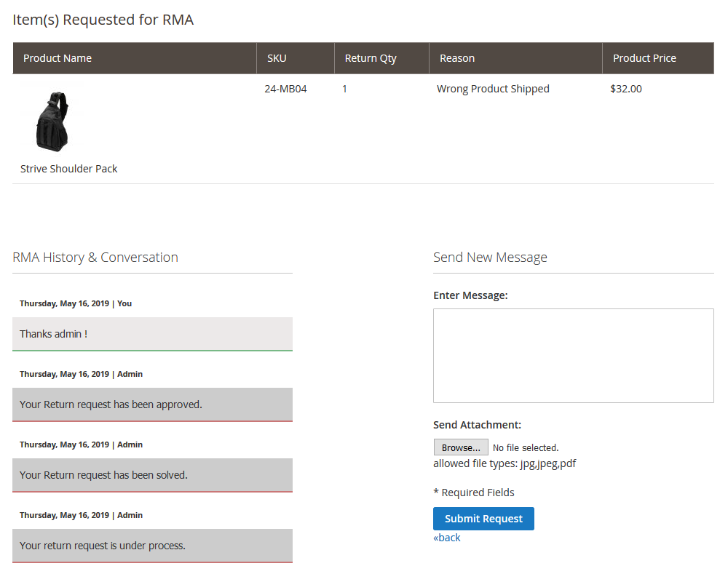Click inside the Enter Message text area

click(x=573, y=355)
